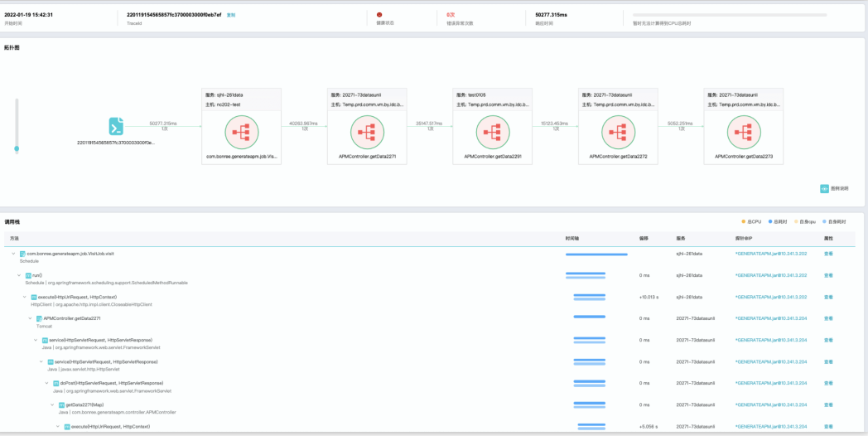868x436 pixels.
Task: Select the sjhl-261data service node circle icon
Action: point(241,133)
